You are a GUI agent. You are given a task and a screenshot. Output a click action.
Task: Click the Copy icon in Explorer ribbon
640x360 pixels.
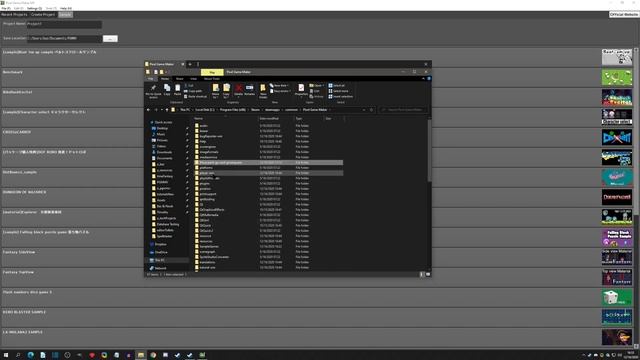(x=167, y=90)
